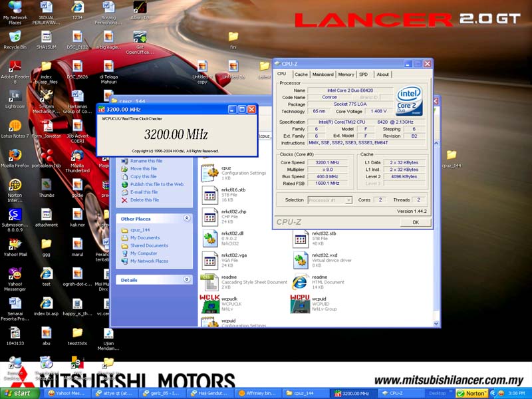Expand the Desktop toolbar chevron on the taskbar
The height and width of the screenshot is (399, 532).
pos(451,392)
